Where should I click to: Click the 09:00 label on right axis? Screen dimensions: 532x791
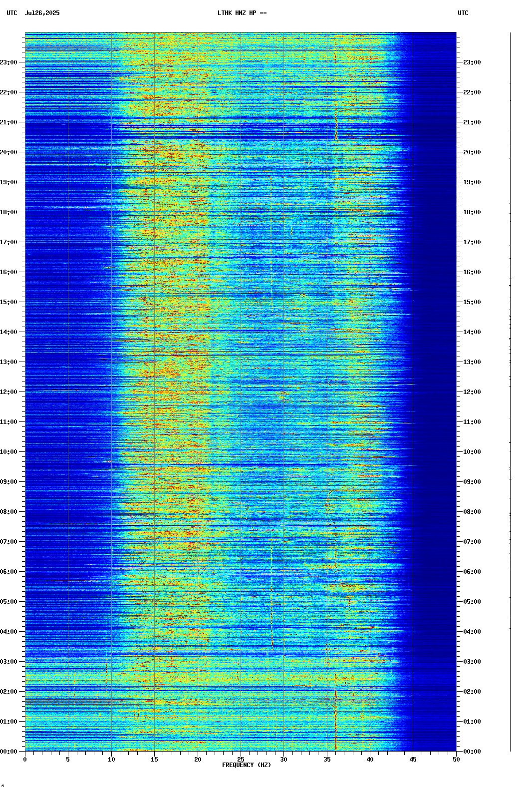[472, 482]
